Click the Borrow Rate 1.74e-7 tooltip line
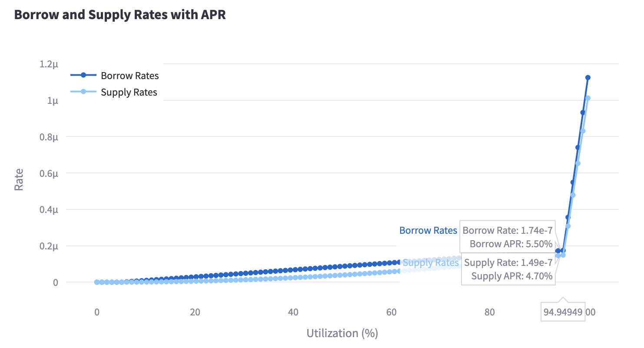 pyautogui.click(x=508, y=230)
